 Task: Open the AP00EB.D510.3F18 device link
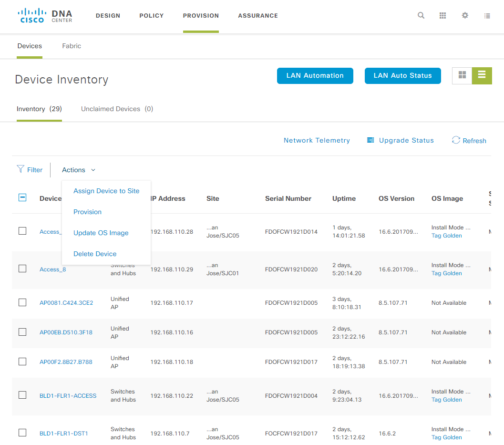coord(66,332)
